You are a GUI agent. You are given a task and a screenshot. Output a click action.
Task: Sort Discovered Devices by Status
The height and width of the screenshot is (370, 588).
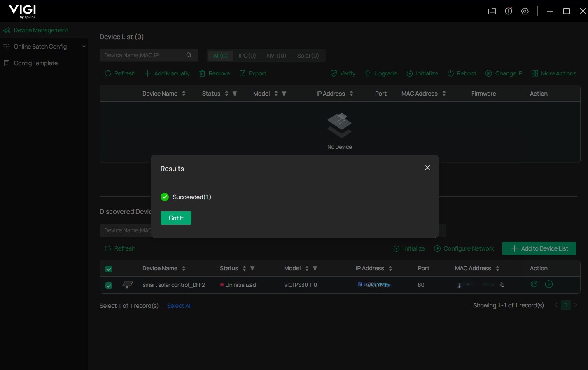(x=244, y=268)
